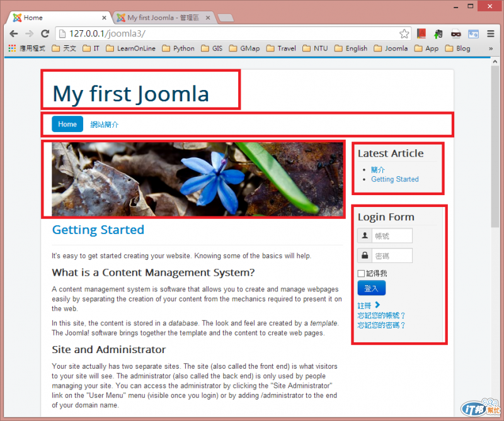Click the browser Back arrow

point(13,34)
